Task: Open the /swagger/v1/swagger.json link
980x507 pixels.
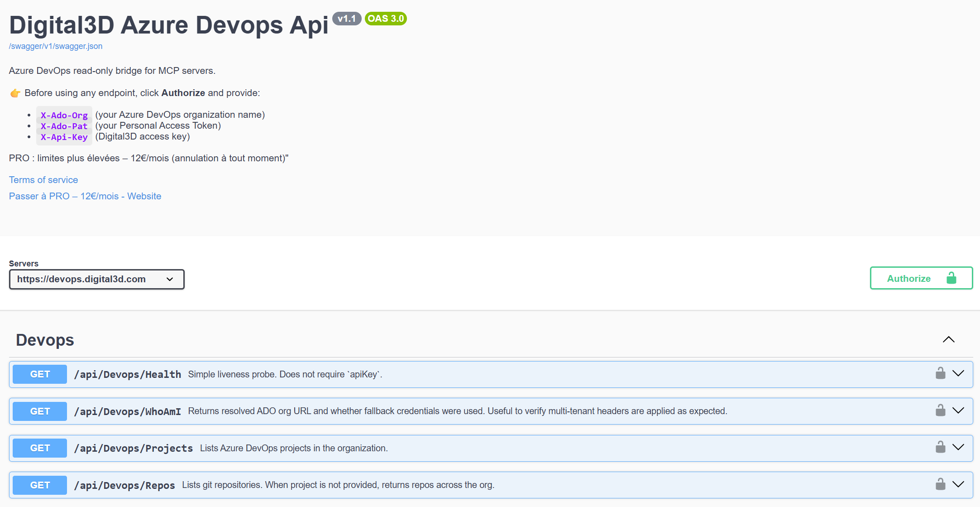Action: [x=56, y=46]
